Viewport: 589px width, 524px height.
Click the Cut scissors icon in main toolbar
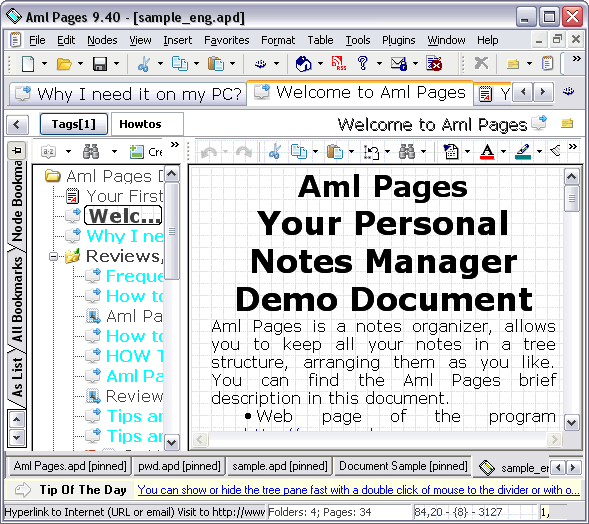tap(143, 64)
